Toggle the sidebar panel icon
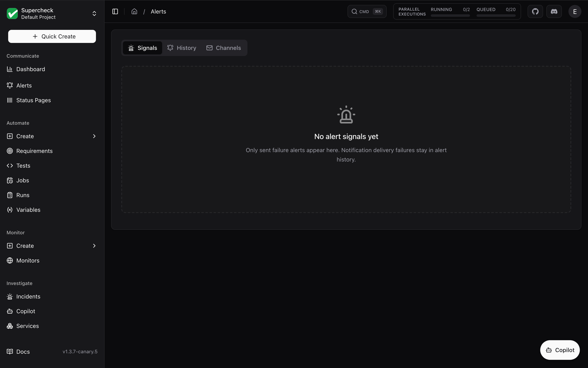 pyautogui.click(x=115, y=11)
